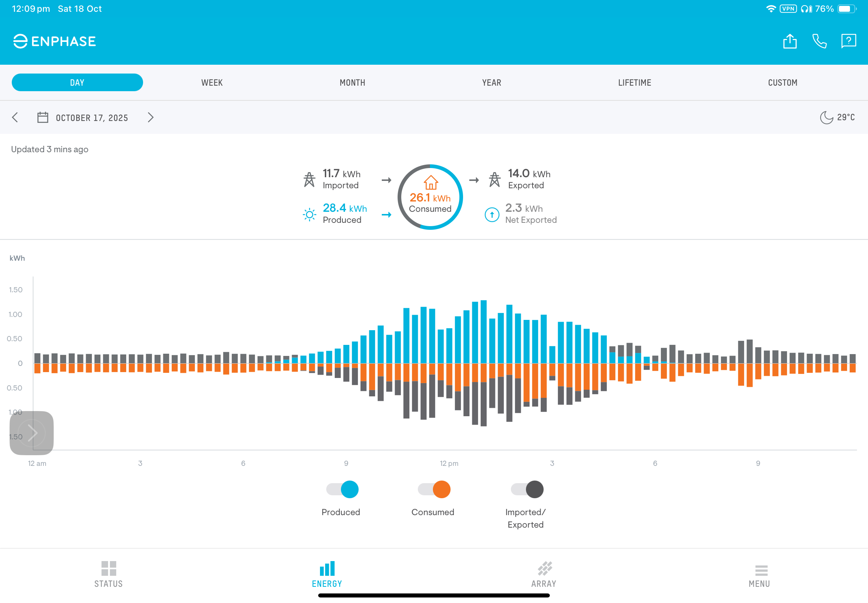Tap the 26.1 kWh Consumed circle

click(x=430, y=197)
